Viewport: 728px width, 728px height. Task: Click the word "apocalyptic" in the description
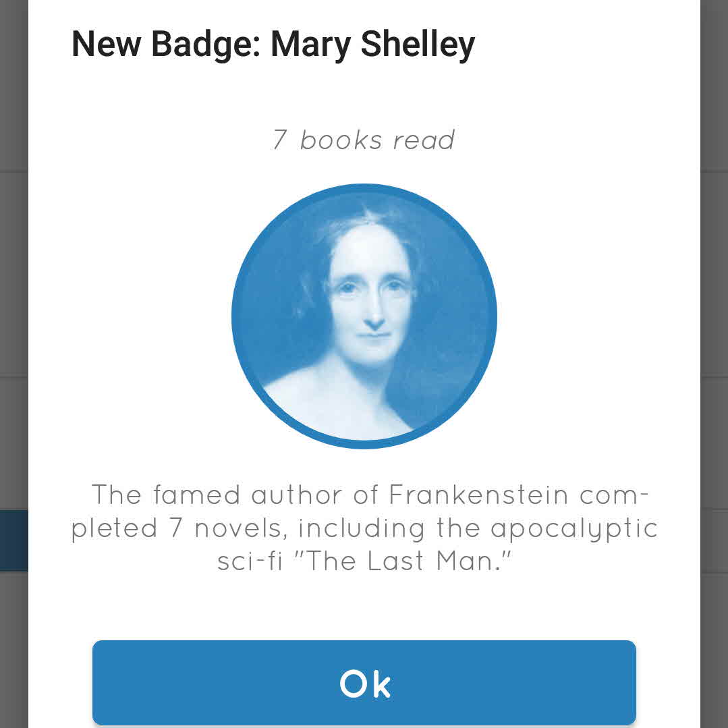574,528
